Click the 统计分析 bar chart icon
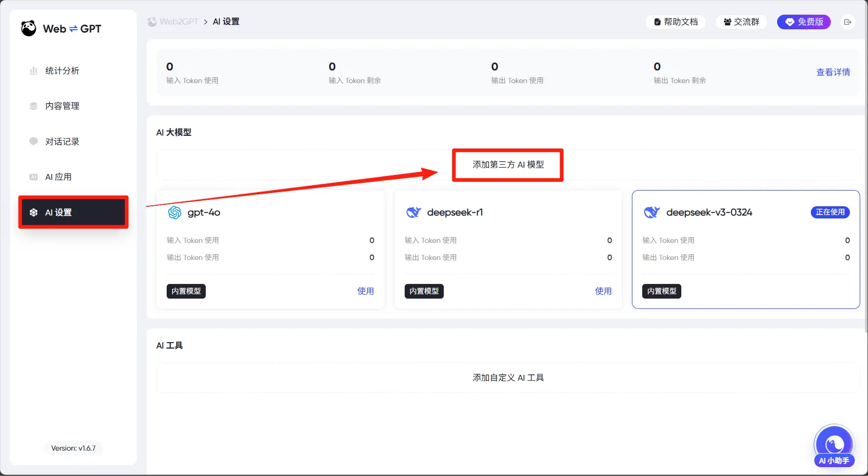 (x=34, y=71)
